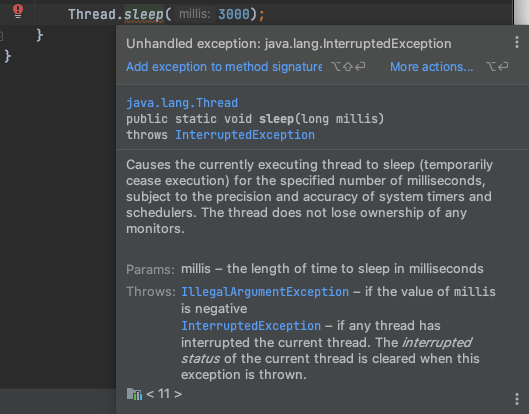The image size is (529, 414).
Task: Follow InterruptedException link in throws clause
Action: (x=245, y=135)
